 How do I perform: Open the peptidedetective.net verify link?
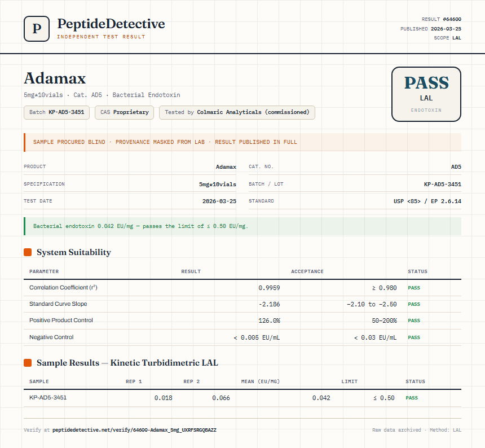[134, 430]
